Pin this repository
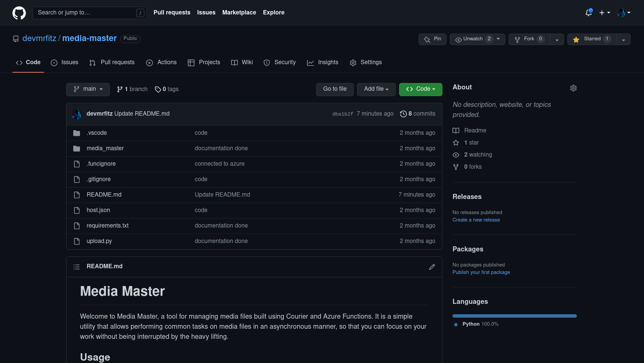Viewport: 644px width, 363px height. (432, 39)
